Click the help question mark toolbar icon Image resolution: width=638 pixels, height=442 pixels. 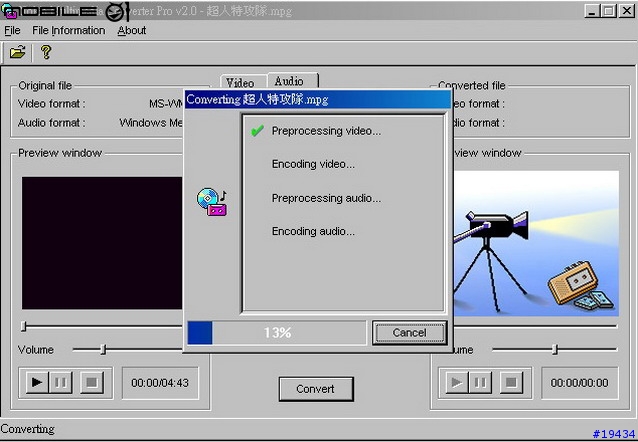pyautogui.click(x=46, y=52)
